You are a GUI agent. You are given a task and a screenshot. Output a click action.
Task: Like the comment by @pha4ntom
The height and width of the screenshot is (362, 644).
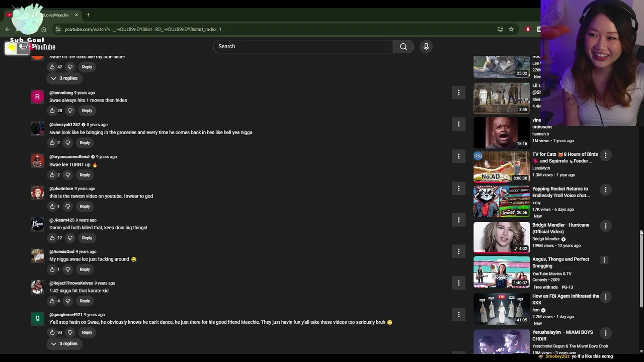pyautogui.click(x=52, y=207)
